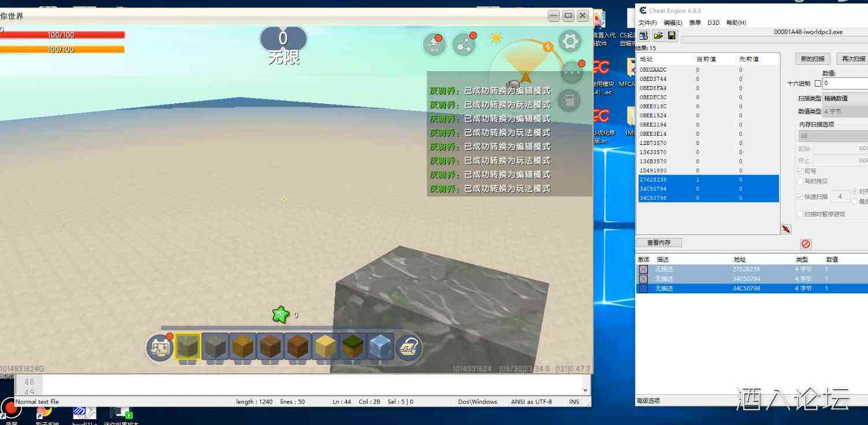Open the 编辑(E) menu in Cheat Engine

673,23
